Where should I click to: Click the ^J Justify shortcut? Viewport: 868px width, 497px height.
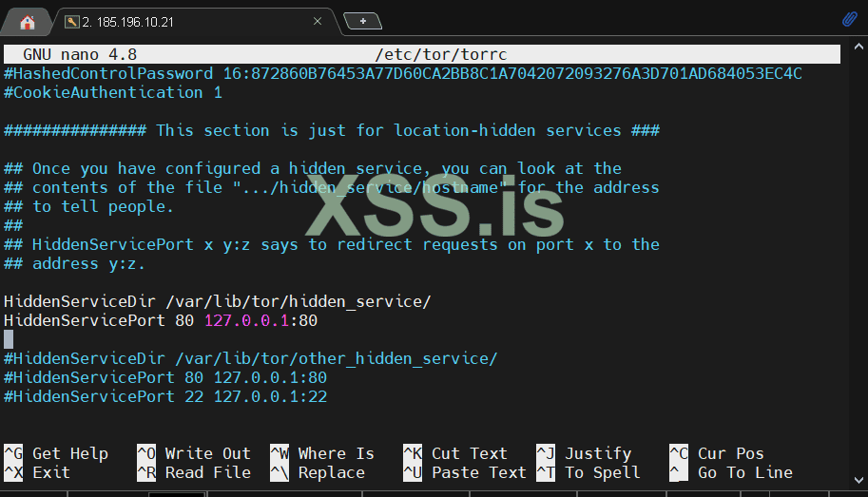pyautogui.click(x=584, y=453)
